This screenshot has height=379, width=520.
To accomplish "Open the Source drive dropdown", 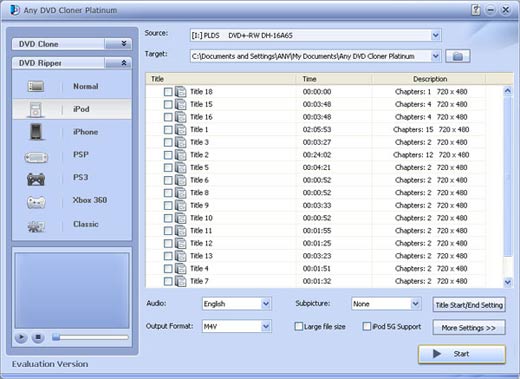I will [x=435, y=35].
